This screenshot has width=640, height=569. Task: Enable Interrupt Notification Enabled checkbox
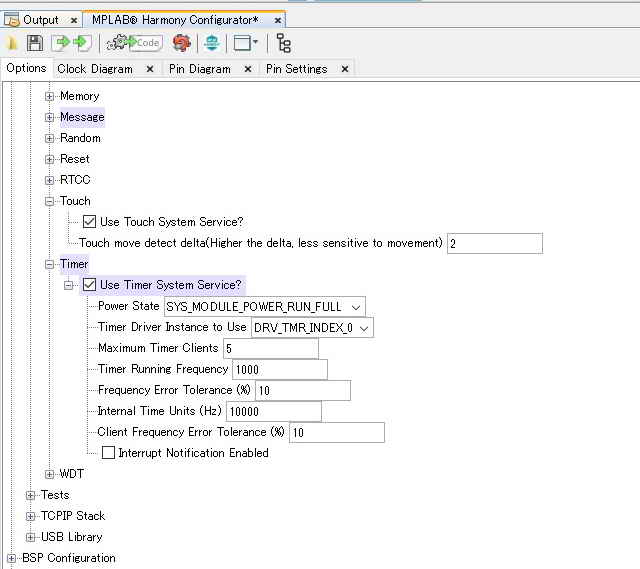click(x=108, y=453)
